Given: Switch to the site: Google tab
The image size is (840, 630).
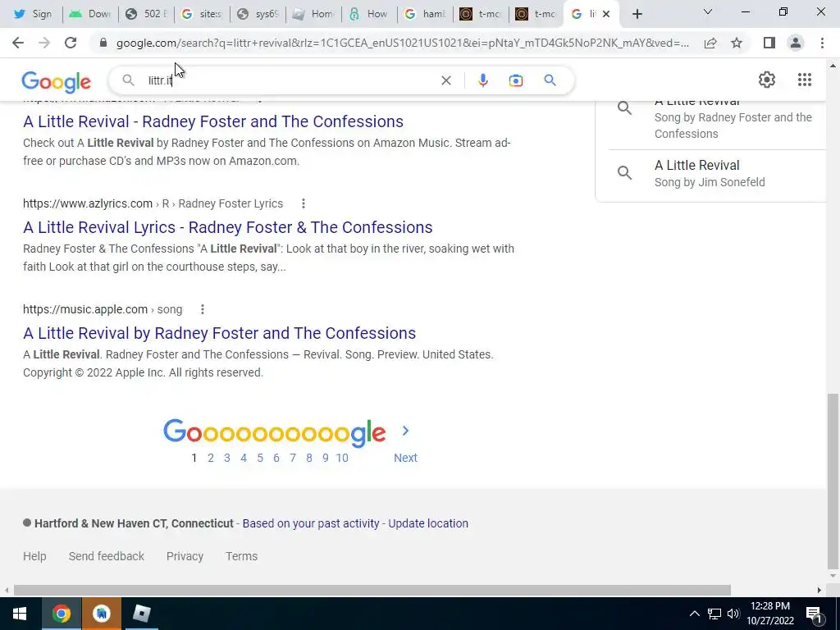Looking at the screenshot, I should pos(203,14).
